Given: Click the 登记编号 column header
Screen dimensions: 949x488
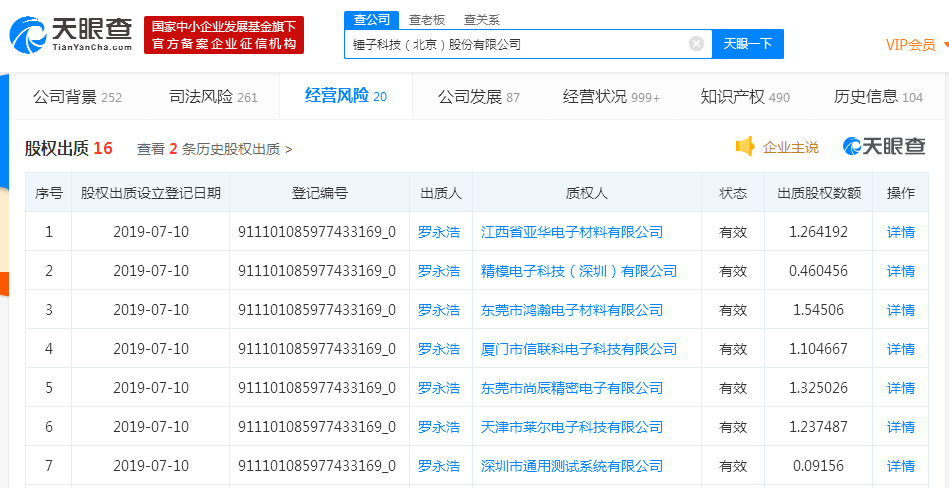Looking at the screenshot, I should (x=320, y=193).
